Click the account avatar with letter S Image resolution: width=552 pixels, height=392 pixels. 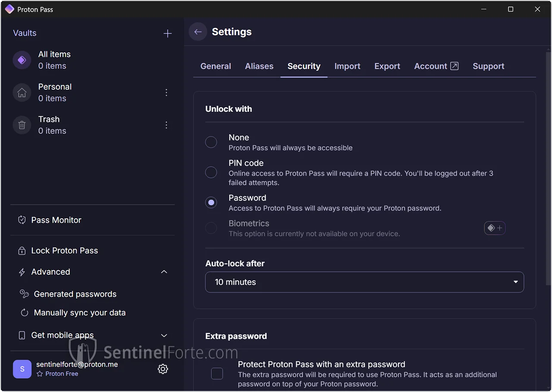tap(22, 369)
